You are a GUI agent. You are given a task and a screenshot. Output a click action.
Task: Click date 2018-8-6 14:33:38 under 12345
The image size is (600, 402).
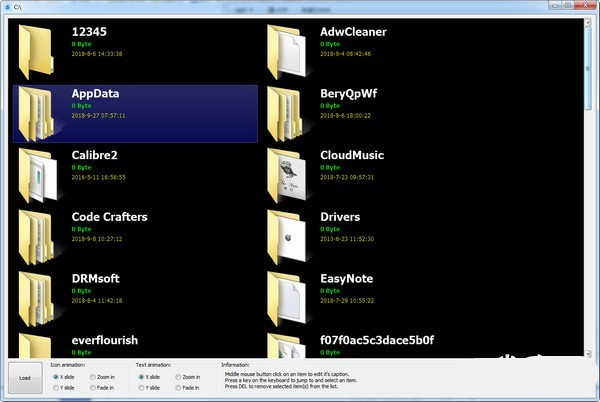97,54
